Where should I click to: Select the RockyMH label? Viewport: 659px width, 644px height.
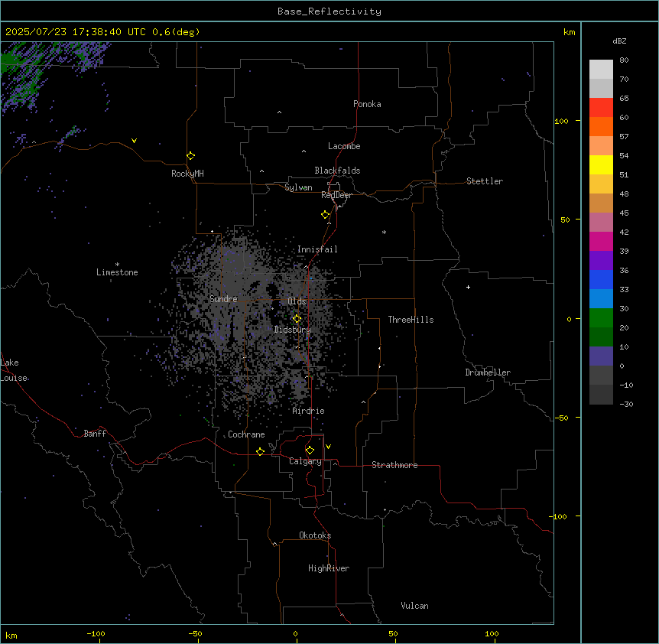(187, 174)
